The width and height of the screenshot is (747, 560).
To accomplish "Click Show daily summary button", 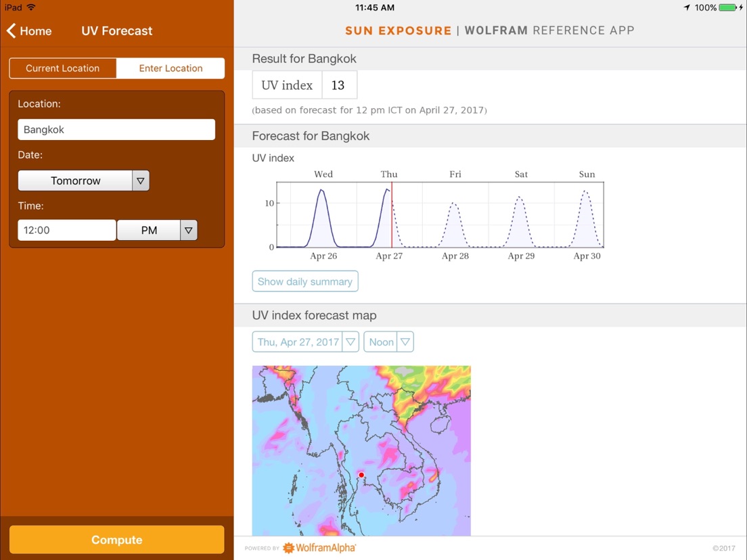I will tap(305, 281).
